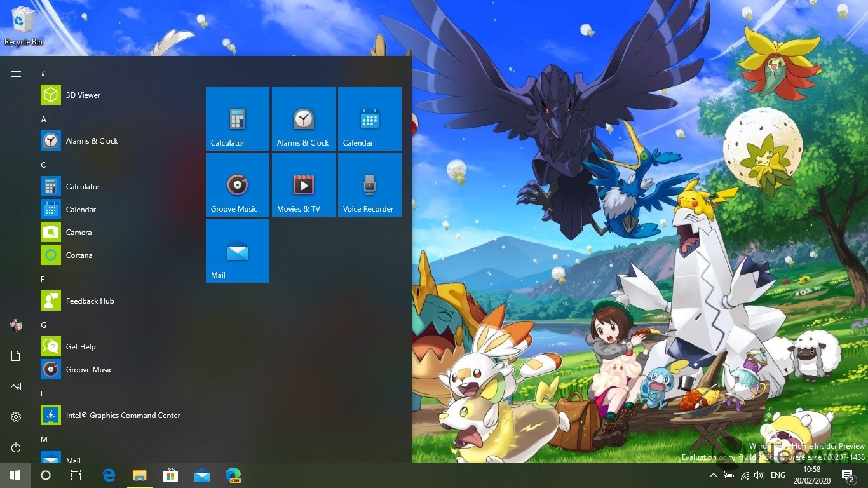Open the Pictures folder from Start sidebar
868x488 pixels.
click(x=16, y=386)
